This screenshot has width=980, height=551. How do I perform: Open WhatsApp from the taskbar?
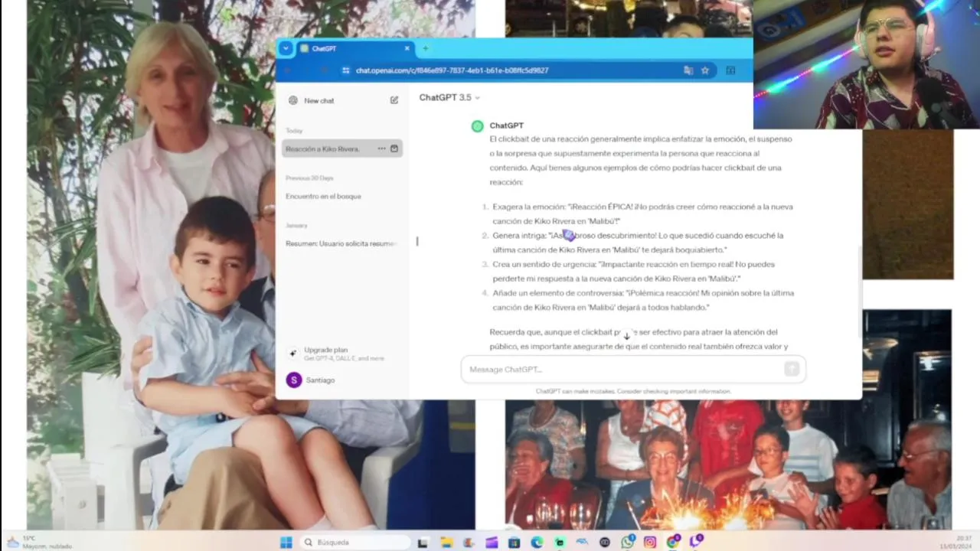pyautogui.click(x=628, y=542)
